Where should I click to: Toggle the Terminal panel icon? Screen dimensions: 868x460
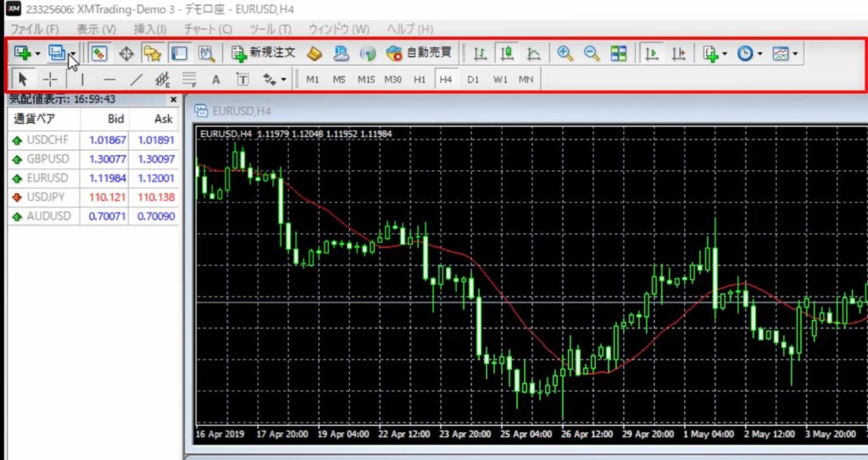pyautogui.click(x=179, y=53)
